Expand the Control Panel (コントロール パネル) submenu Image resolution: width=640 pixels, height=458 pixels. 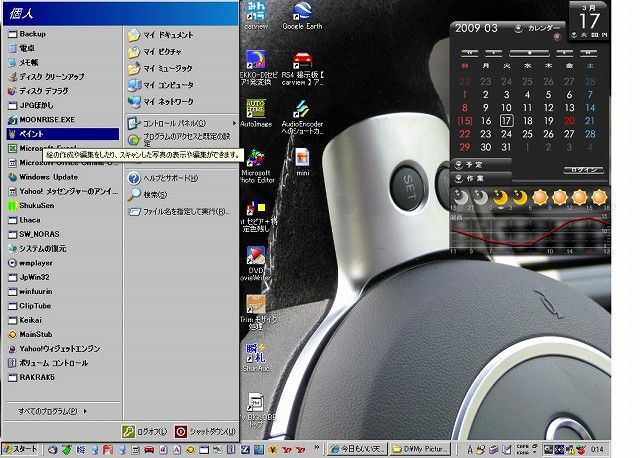click(181, 123)
